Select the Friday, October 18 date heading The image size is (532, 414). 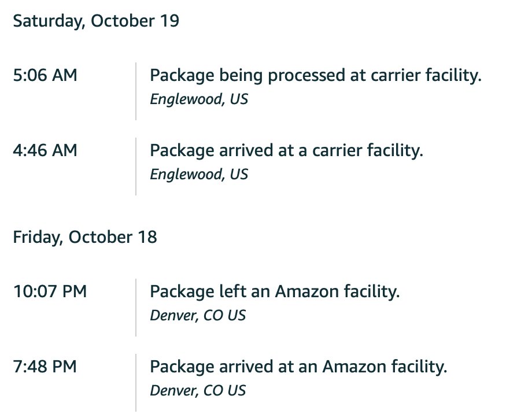[85, 237]
